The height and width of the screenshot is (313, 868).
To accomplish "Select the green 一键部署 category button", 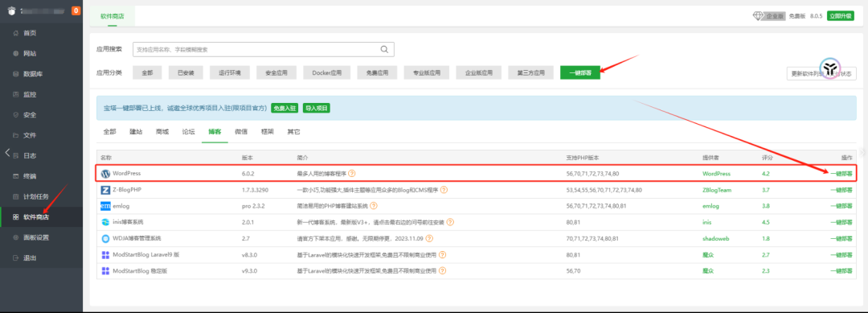I will tap(580, 72).
